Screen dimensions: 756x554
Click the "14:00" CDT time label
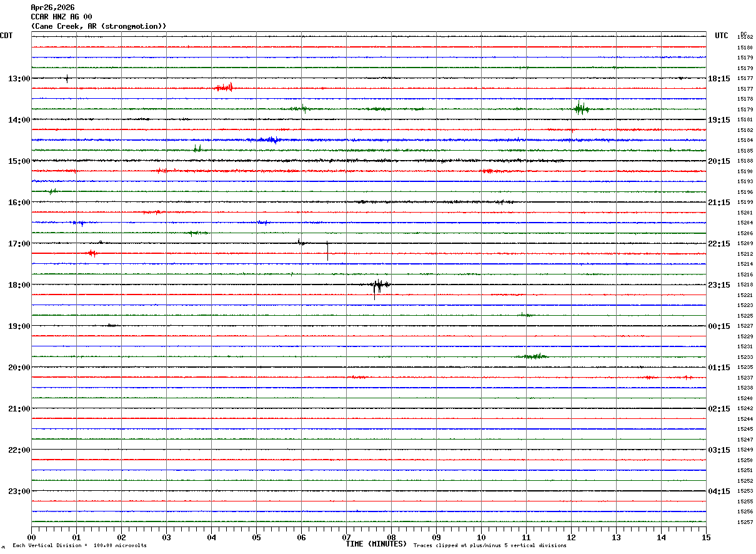click(x=19, y=120)
